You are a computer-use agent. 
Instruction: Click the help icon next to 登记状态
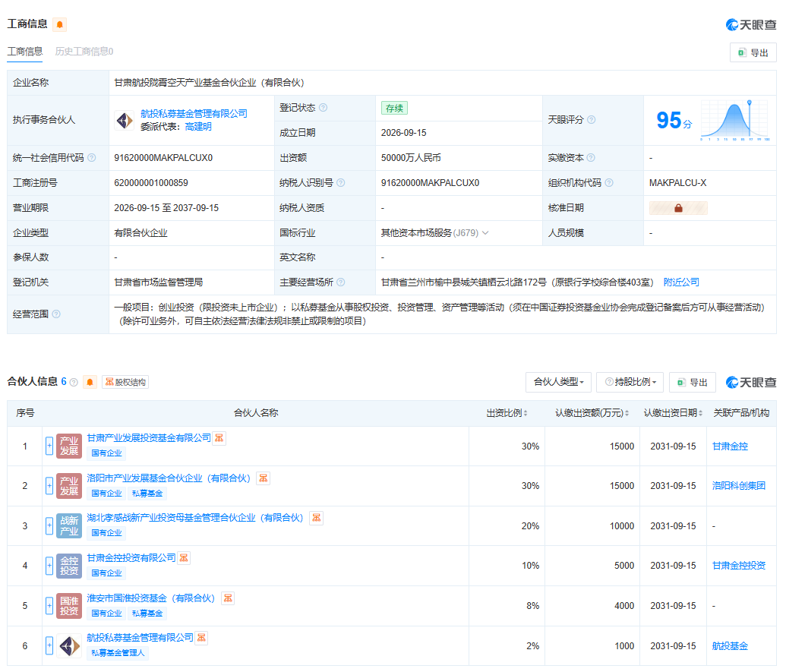click(x=324, y=108)
